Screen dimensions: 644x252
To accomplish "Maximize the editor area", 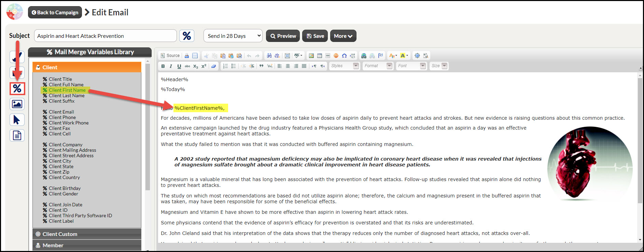I will point(417,56).
